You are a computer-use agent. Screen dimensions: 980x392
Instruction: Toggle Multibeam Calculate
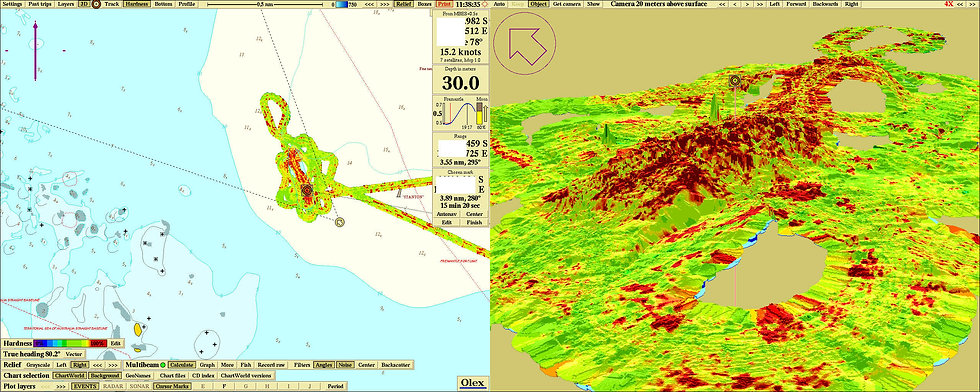coord(182,364)
